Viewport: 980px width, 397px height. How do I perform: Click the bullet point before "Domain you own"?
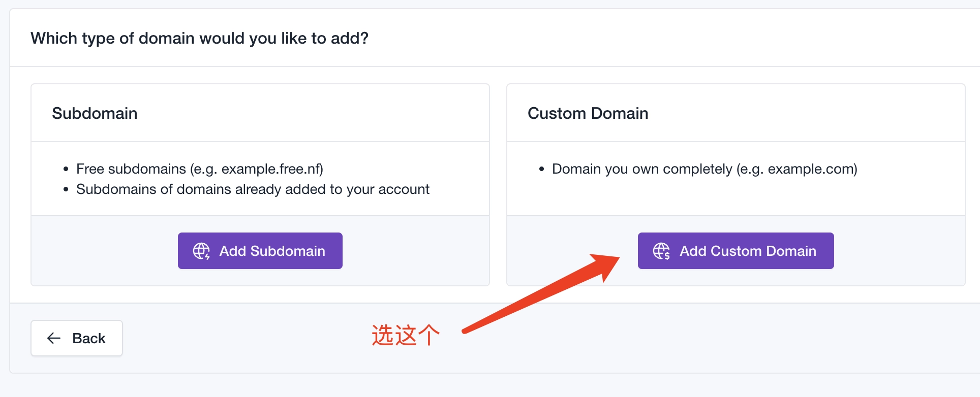tap(541, 169)
